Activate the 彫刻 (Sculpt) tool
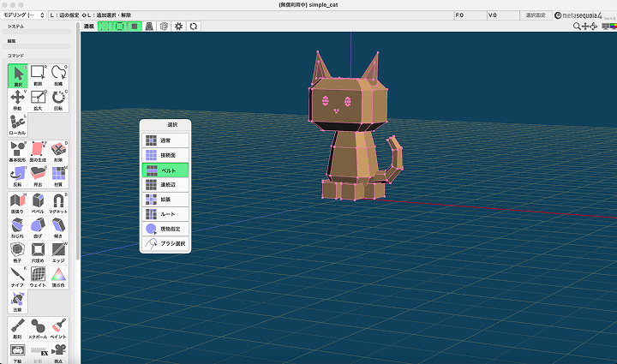Viewport: 617px width, 364px height. 18,329
